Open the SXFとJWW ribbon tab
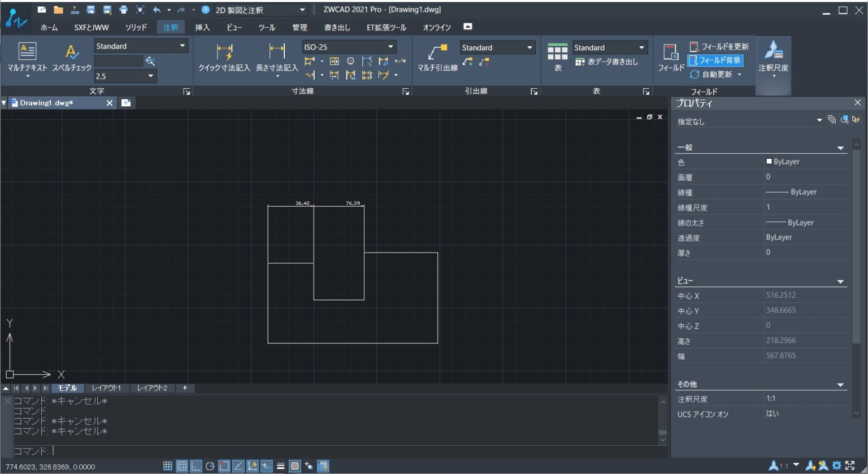Screen dimensions: 868x474 click(92, 27)
